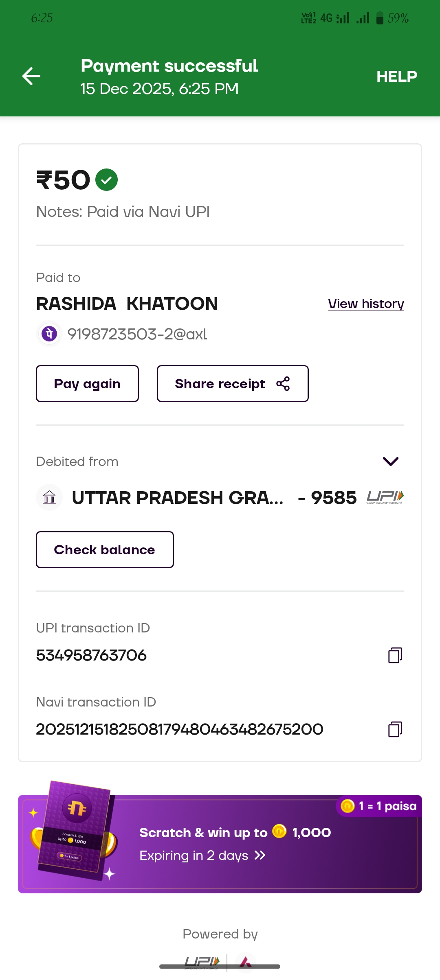This screenshot has width=440, height=980.
Task: Tap the share icon in Share receipt
Action: click(283, 384)
